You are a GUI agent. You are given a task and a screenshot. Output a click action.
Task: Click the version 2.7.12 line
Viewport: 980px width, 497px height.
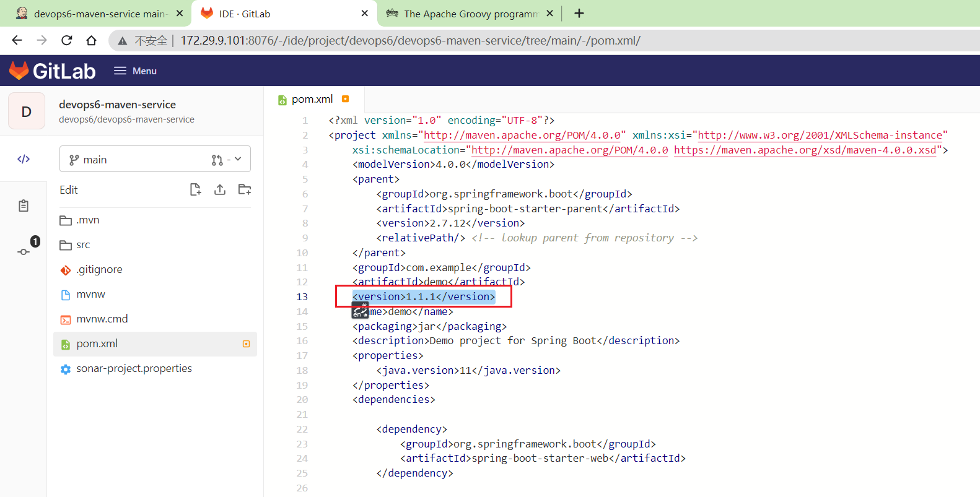(x=450, y=223)
